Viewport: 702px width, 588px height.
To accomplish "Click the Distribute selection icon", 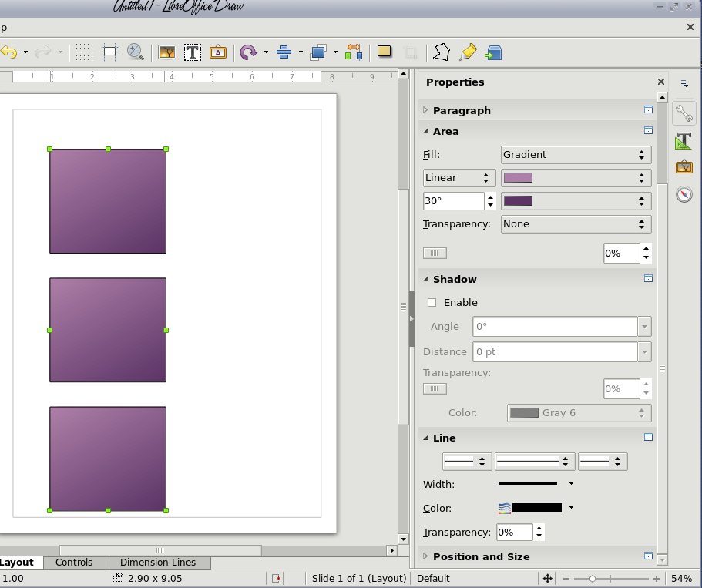I will click(354, 52).
